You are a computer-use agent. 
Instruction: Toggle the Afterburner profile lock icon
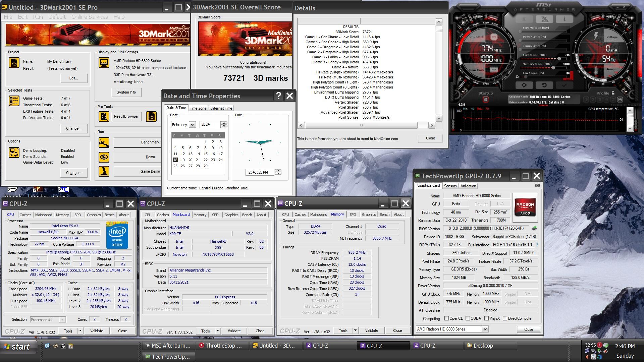tap(613, 93)
